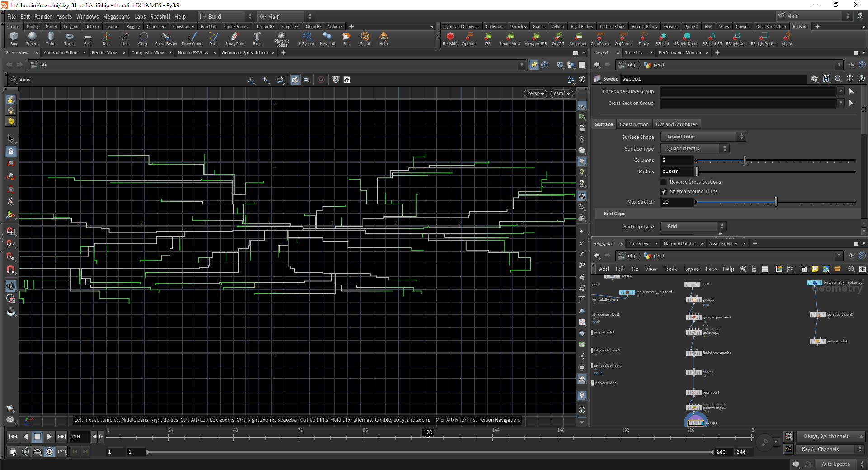Open the Persp viewport menu
868x470 pixels.
coord(535,94)
